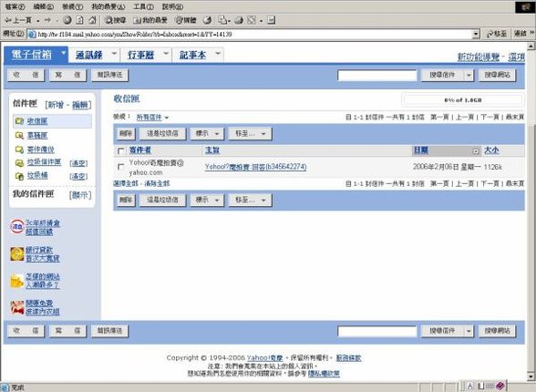Open the lower 移至 (move to) dropdown
536x392 pixels.
(x=250, y=200)
